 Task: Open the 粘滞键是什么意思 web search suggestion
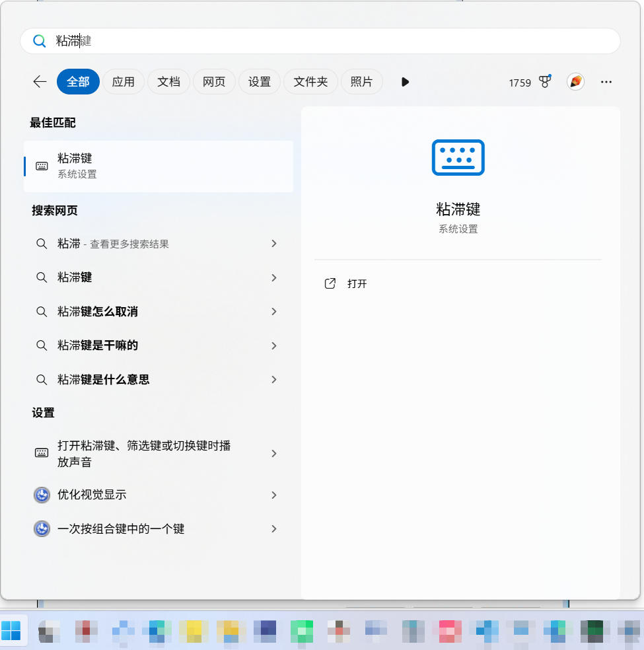pyautogui.click(x=103, y=380)
